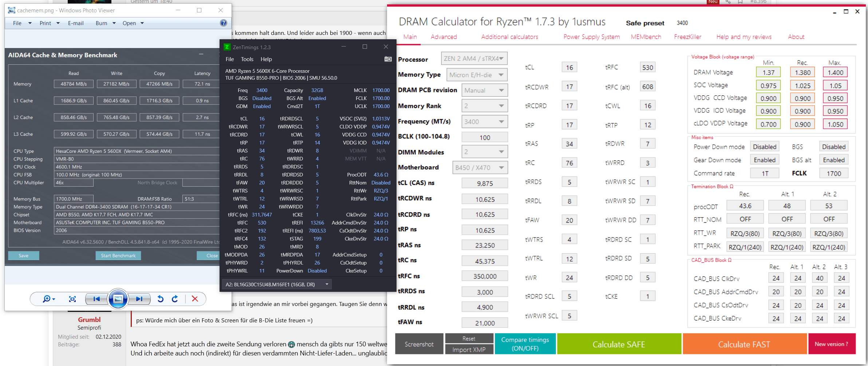
Task: Expand the Motherboard dropdown
Action: (x=480, y=167)
